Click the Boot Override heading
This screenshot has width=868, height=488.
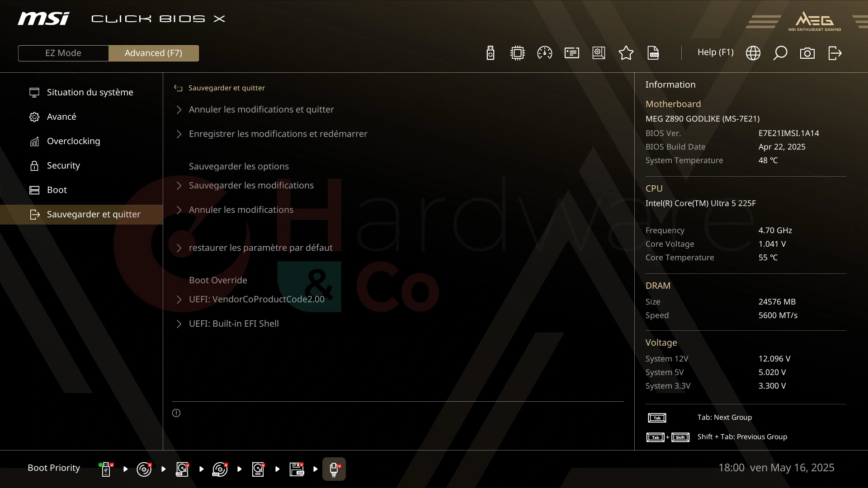pos(218,280)
